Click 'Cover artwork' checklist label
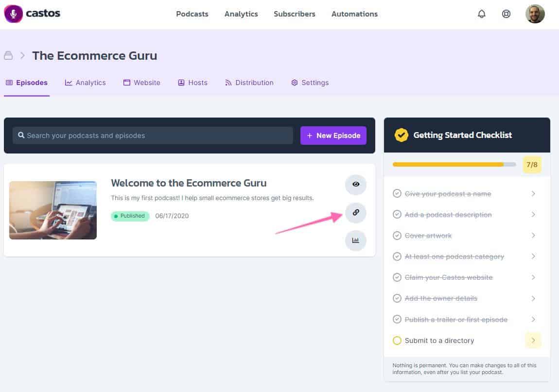 click(x=428, y=236)
